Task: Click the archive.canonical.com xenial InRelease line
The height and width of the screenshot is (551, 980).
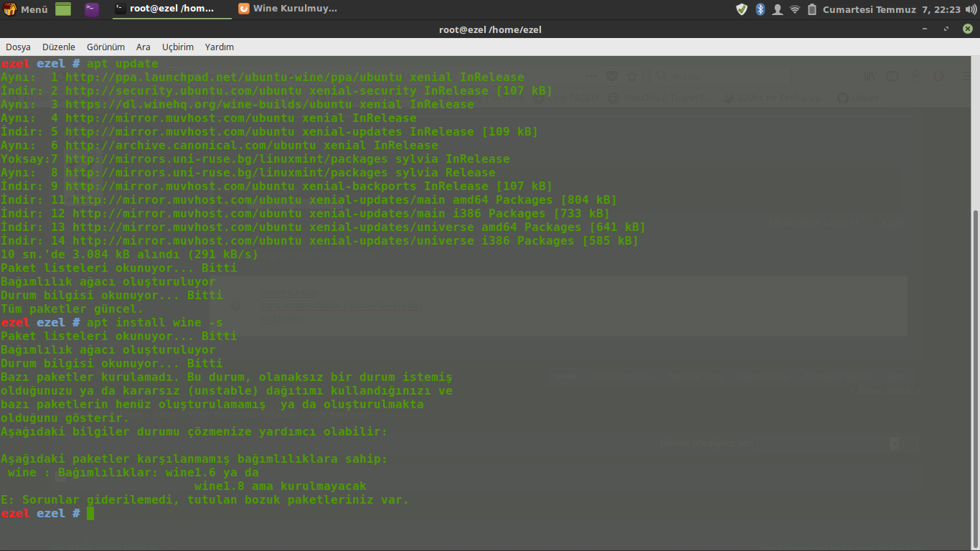Action: point(220,146)
